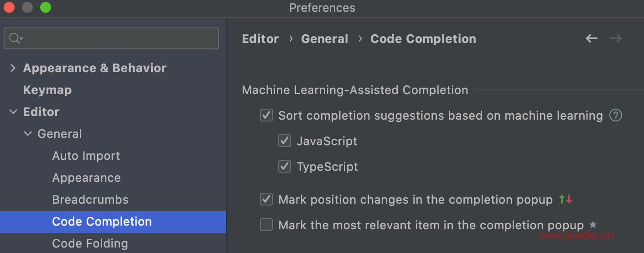Select Auto Import in the sidebar

tap(86, 156)
